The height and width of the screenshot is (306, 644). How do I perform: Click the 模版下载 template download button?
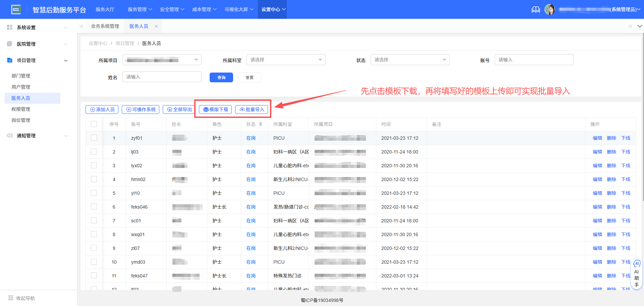pos(215,110)
